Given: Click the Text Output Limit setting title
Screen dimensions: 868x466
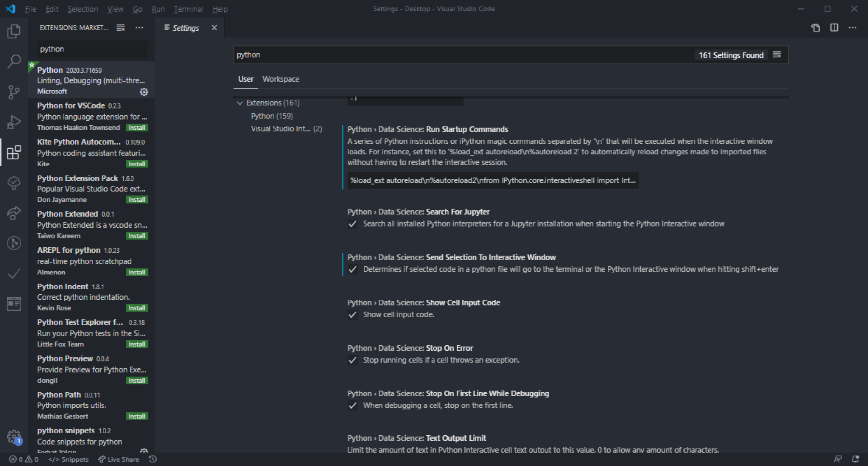Looking at the screenshot, I should point(417,438).
